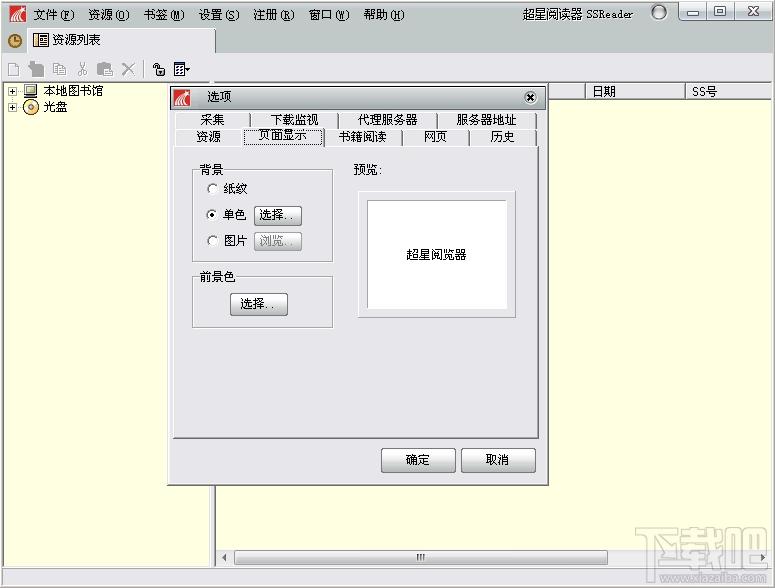Click the disc icon of 光盘
The height and width of the screenshot is (588, 775).
pos(31,107)
